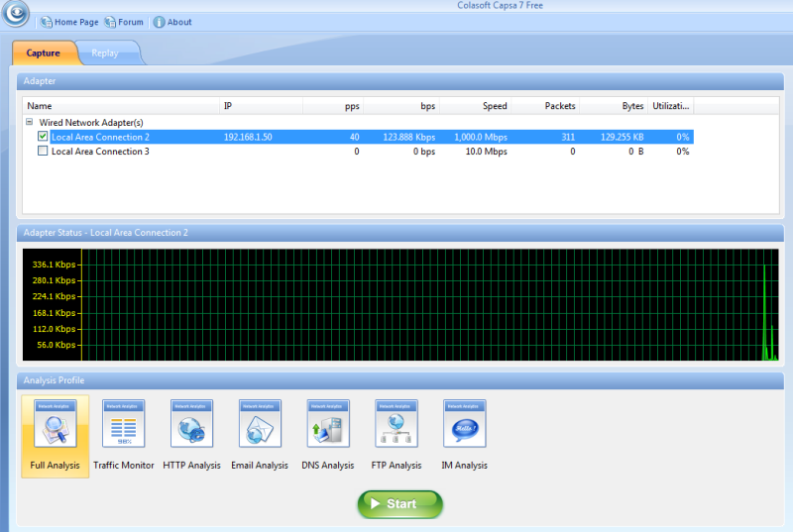793x532 pixels.
Task: Click the Utilization column header
Action: click(x=671, y=106)
